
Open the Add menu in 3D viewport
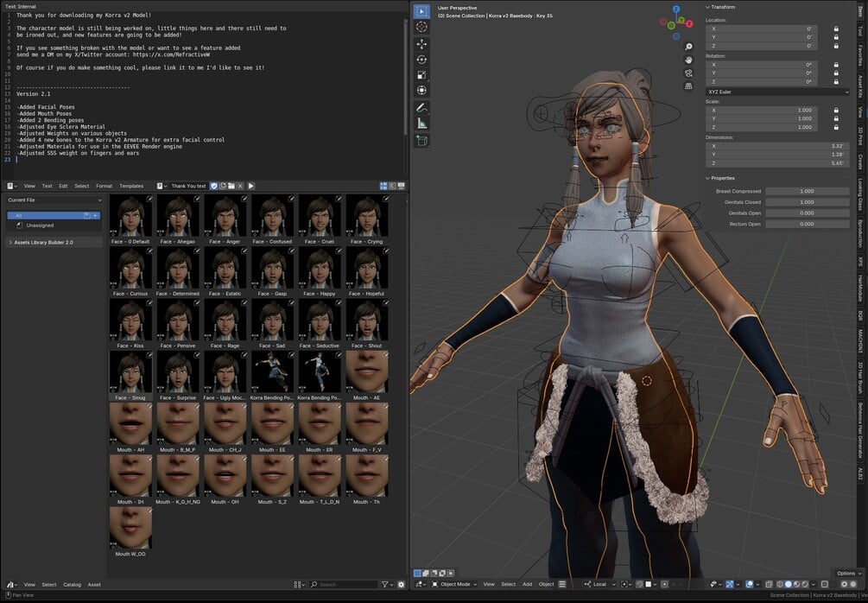[x=527, y=584]
